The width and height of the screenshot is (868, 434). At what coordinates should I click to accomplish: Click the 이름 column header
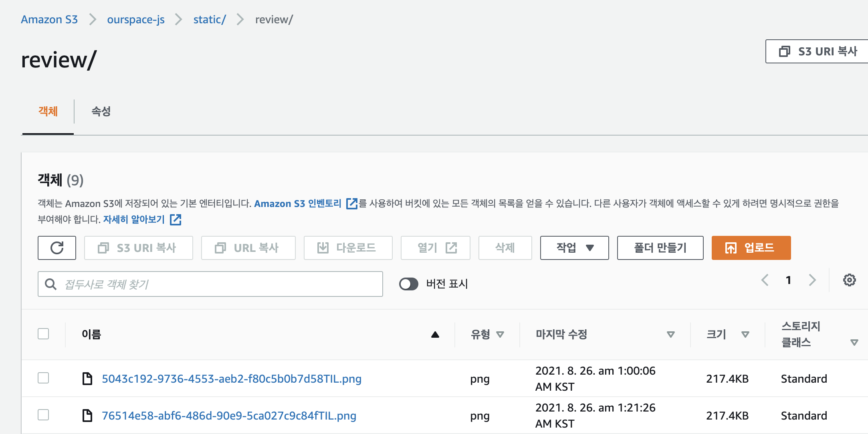[x=91, y=334]
